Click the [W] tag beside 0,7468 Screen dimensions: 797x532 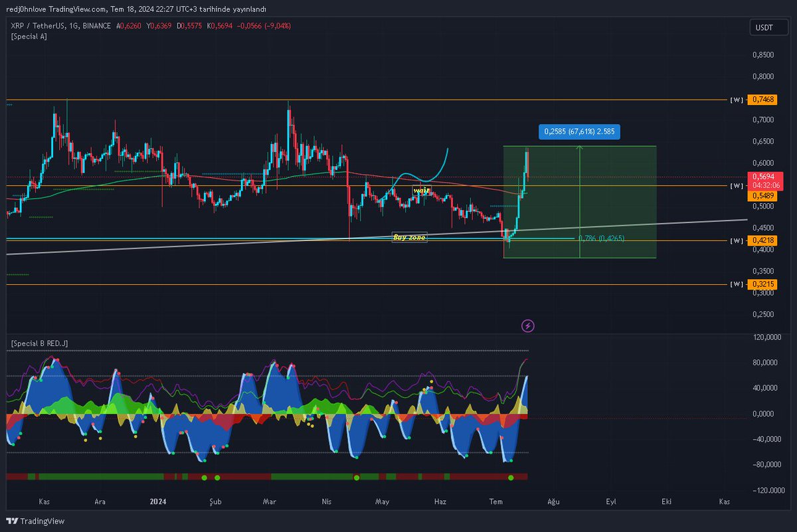click(737, 100)
